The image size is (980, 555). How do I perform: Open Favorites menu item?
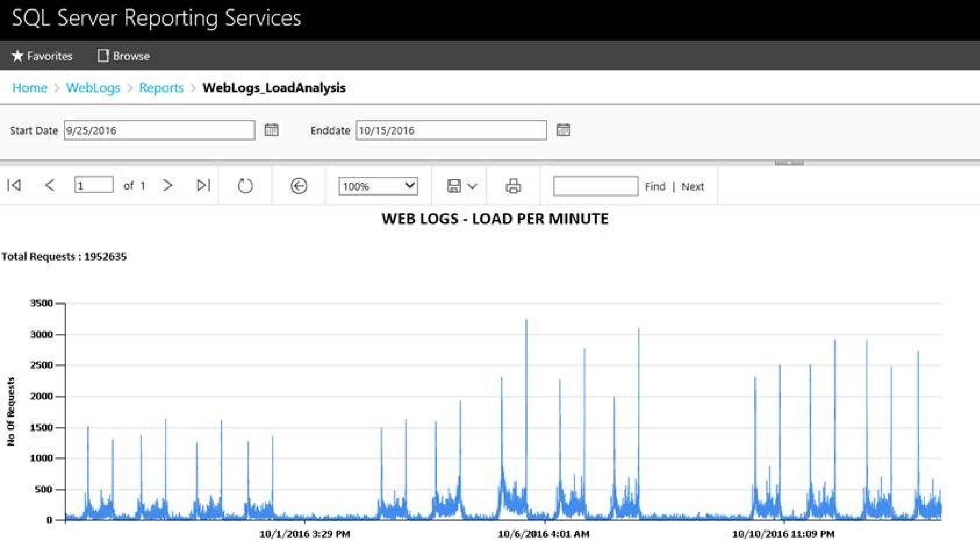(42, 56)
